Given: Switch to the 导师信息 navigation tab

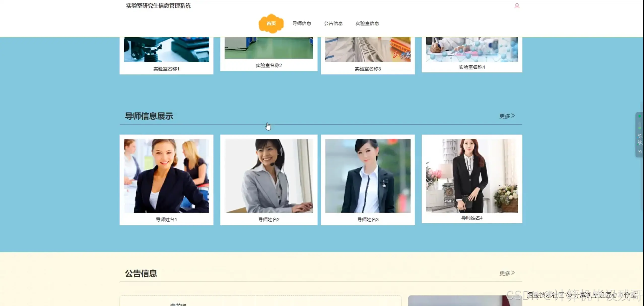Looking at the screenshot, I should pos(302,23).
